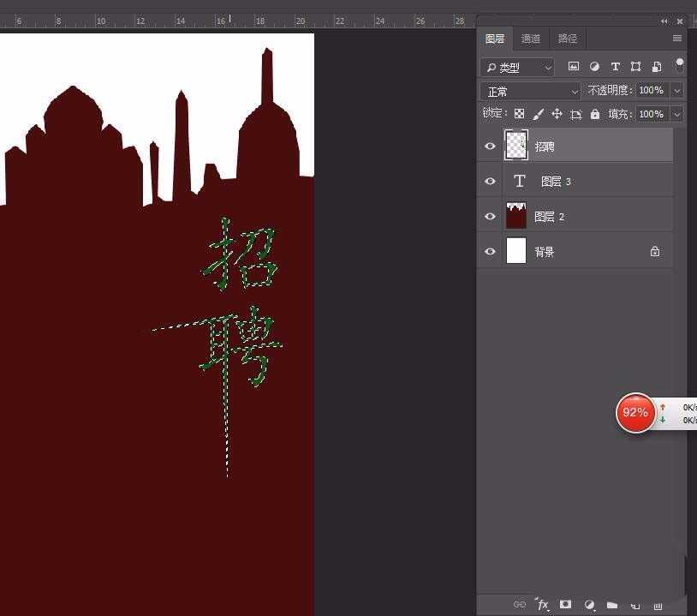Open the 类型 filter type dropdown
Screen dimensions: 697x616
(518, 67)
